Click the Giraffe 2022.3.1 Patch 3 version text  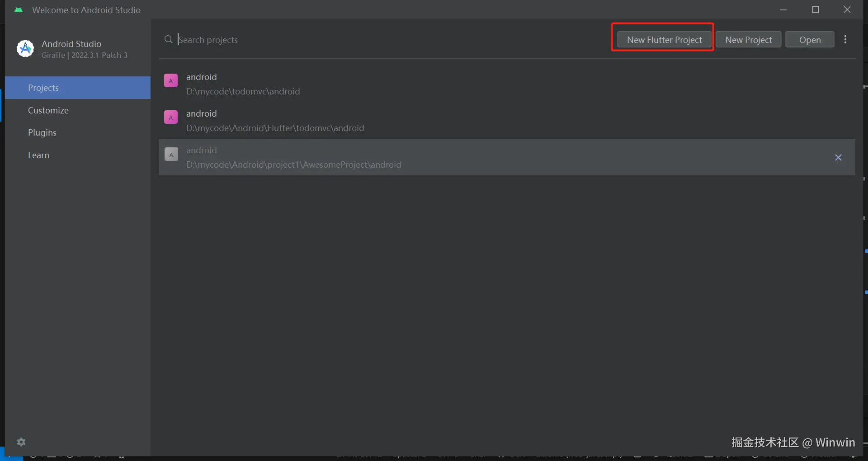pyautogui.click(x=85, y=55)
